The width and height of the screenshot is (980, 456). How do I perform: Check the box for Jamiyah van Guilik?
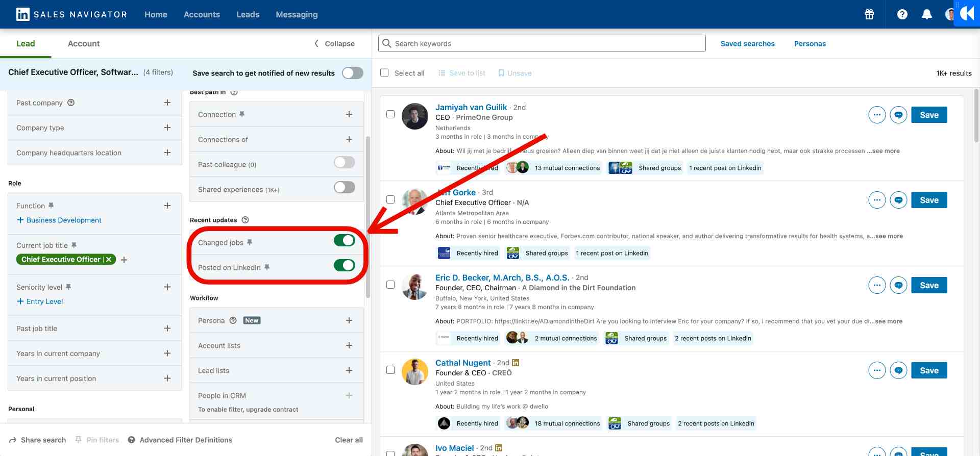[390, 114]
